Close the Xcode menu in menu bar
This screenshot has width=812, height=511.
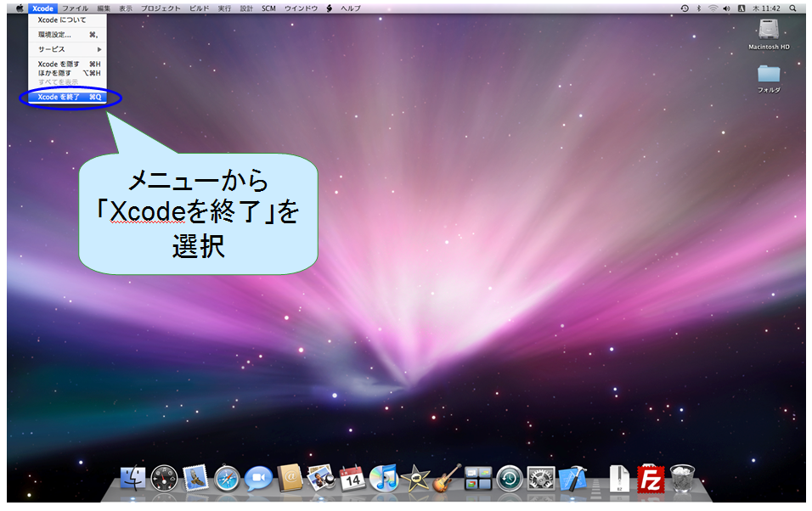pos(42,8)
